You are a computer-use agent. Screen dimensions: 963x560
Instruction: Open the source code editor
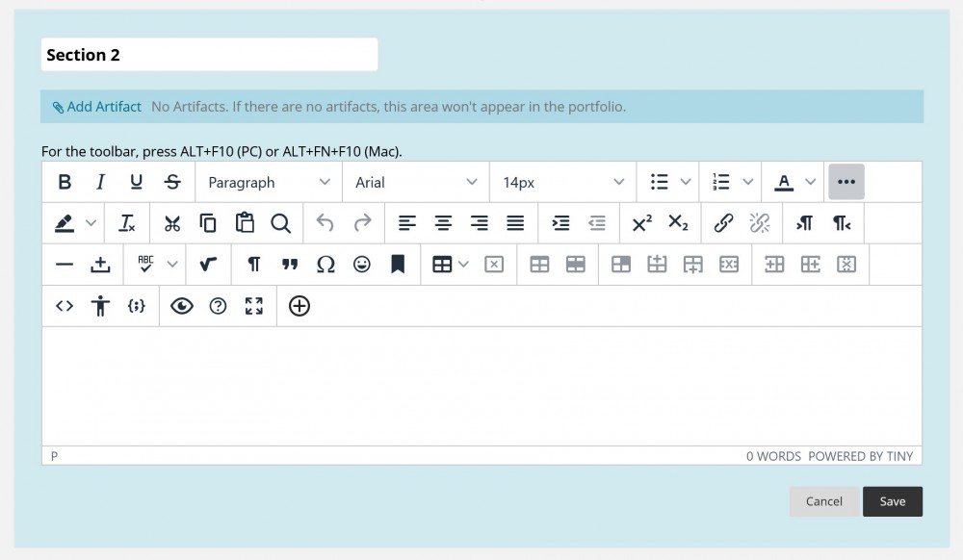65,306
